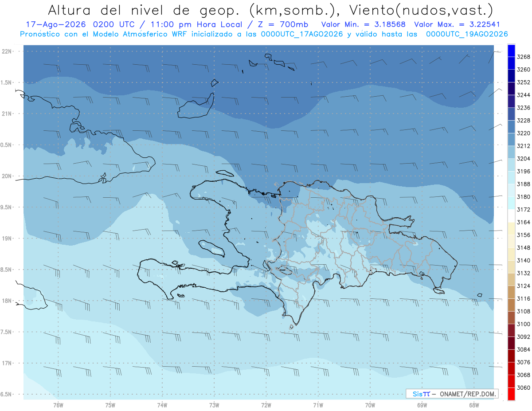Screen dimensions: 532x411
Task: Click the 19N latitude label
Action: point(7,238)
